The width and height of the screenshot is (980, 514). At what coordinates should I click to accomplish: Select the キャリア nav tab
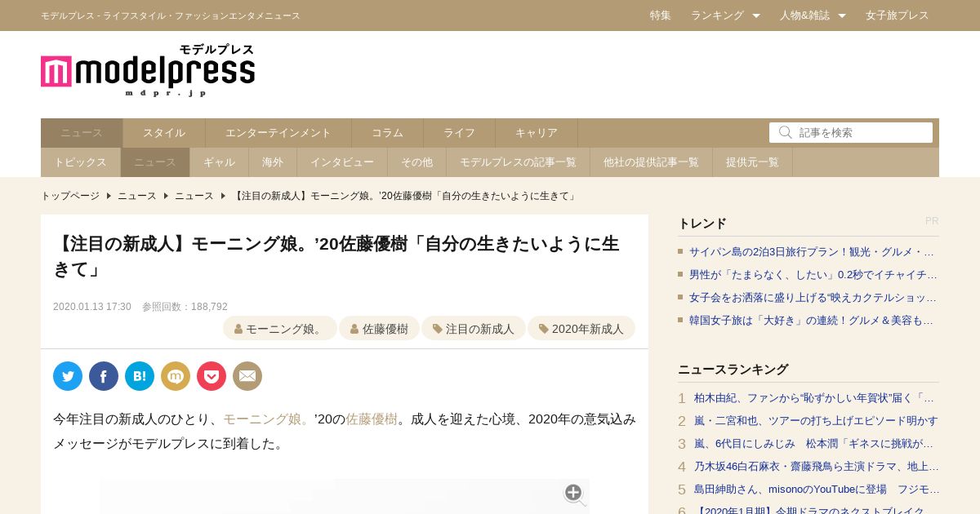537,133
